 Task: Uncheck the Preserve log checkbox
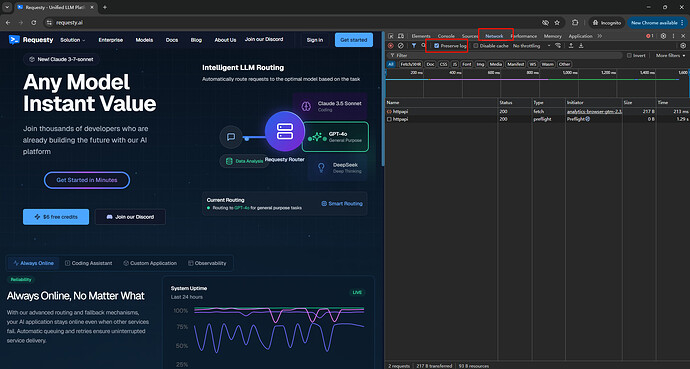(437, 46)
